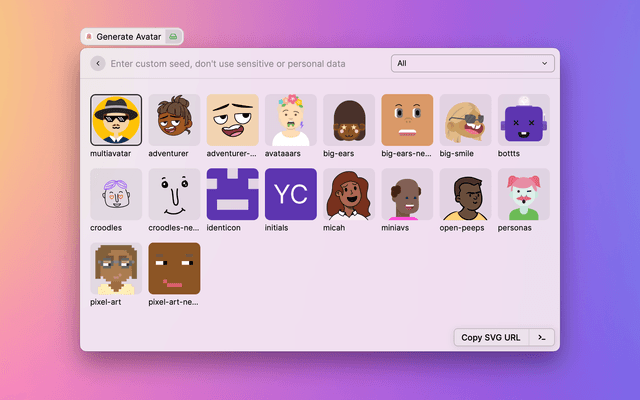Open the All filter dropdown
The width and height of the screenshot is (640, 400).
pyautogui.click(x=472, y=64)
